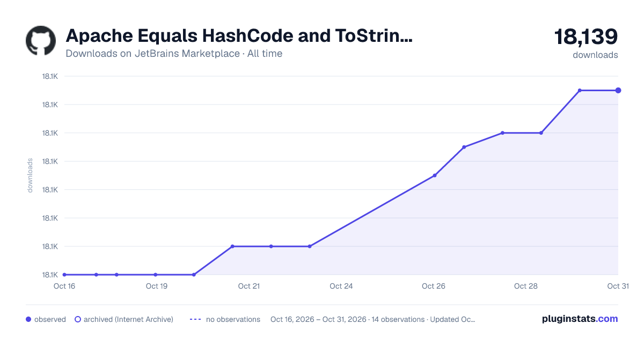This screenshot has height=338, width=644.
Task: Click the truncated 'Updated Oc…' footer text
Action: click(x=452, y=319)
